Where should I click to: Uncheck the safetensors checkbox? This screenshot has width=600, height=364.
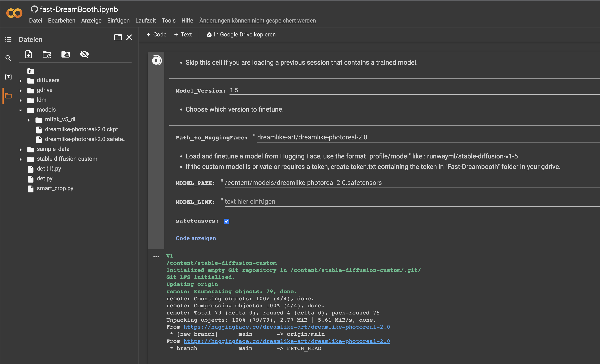tap(226, 221)
